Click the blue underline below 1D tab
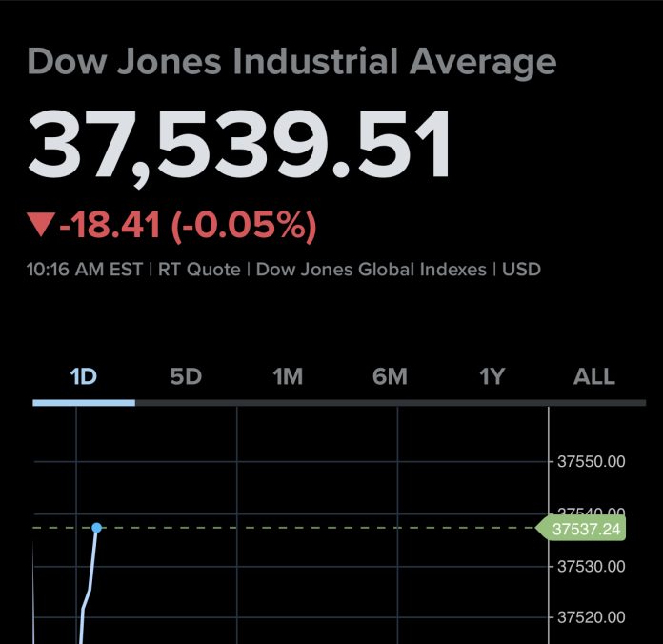Image resolution: width=663 pixels, height=644 pixels. [84, 402]
